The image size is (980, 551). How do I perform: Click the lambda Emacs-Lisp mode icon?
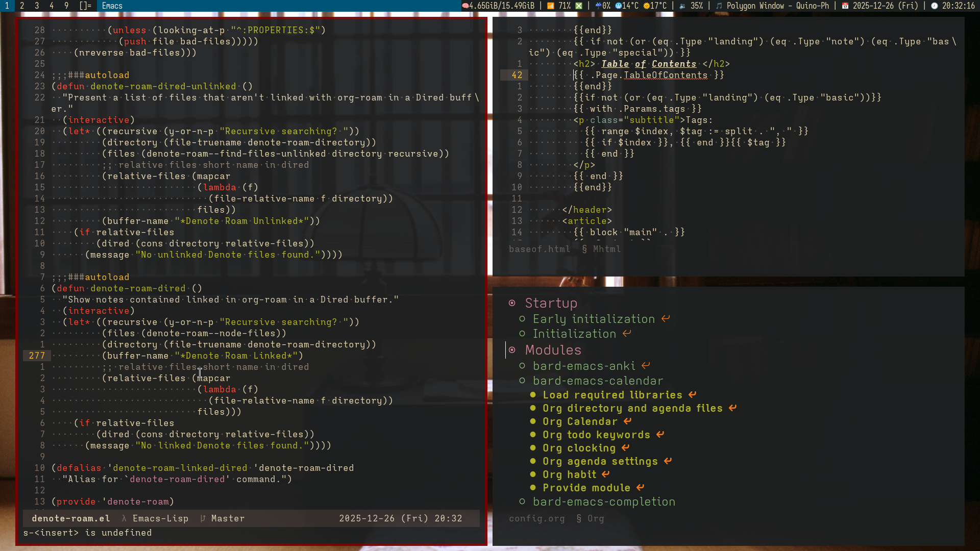pos(124,518)
